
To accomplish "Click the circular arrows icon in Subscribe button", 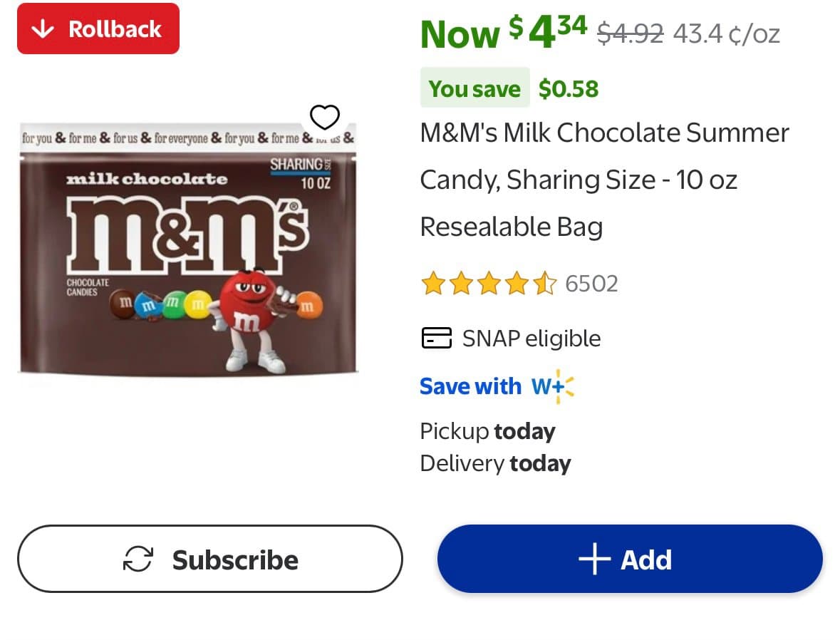I will [138, 559].
